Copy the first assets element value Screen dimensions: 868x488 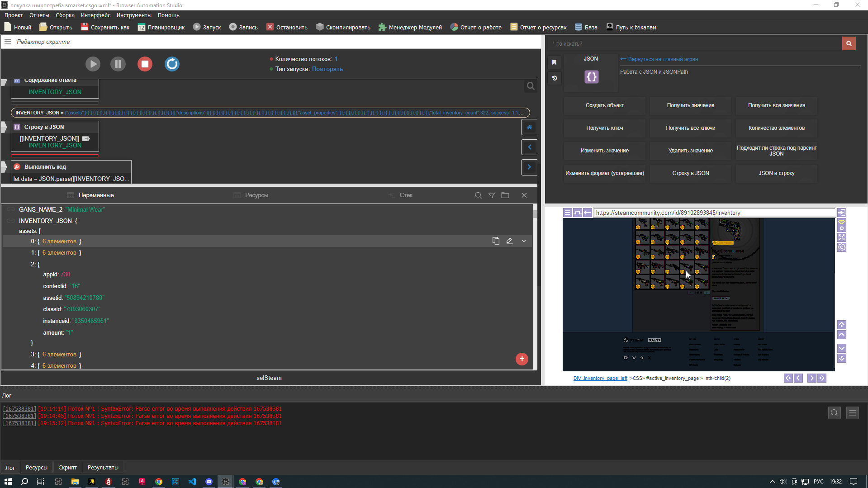point(496,241)
